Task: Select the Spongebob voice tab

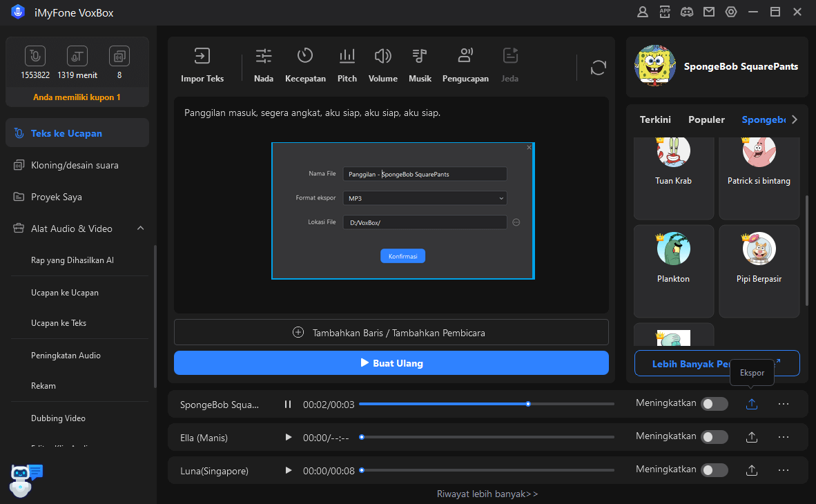Action: (x=764, y=119)
